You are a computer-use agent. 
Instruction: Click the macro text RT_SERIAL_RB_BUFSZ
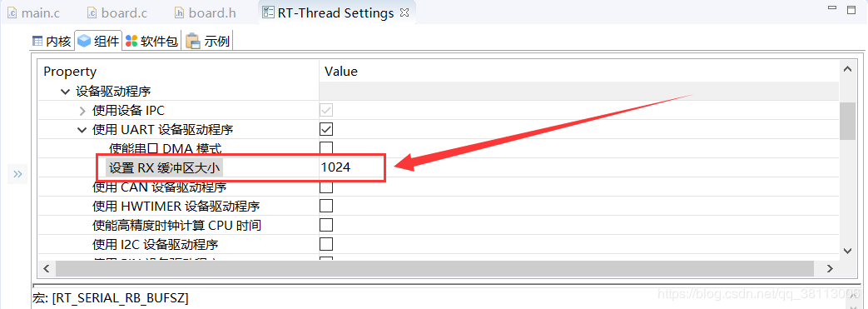pos(120,298)
